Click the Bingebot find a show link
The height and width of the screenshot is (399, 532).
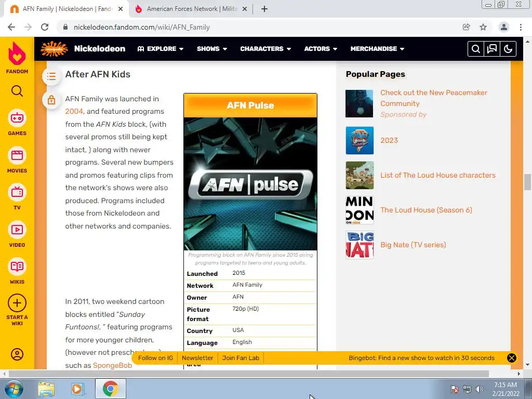point(421,358)
